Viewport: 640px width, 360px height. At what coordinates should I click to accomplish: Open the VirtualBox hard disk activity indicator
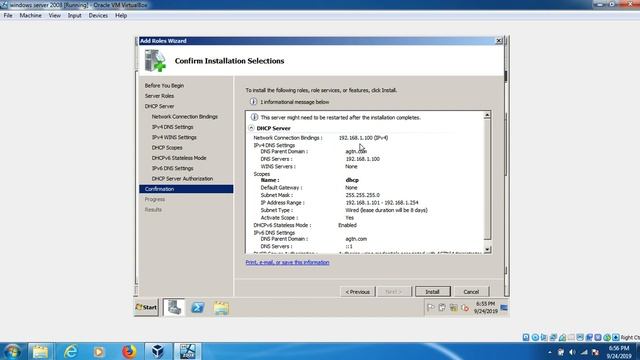point(526,337)
